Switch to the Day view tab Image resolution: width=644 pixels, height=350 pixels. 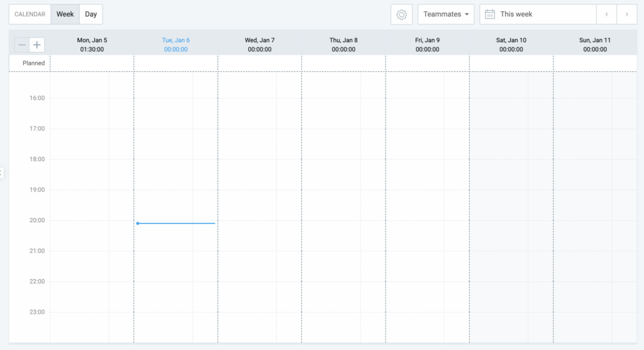point(91,14)
